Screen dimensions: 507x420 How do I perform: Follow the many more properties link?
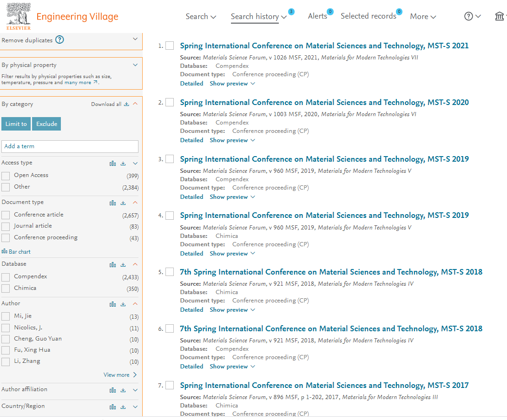81,82
